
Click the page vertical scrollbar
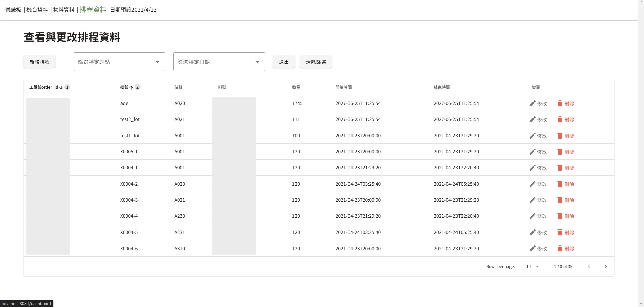click(641, 151)
